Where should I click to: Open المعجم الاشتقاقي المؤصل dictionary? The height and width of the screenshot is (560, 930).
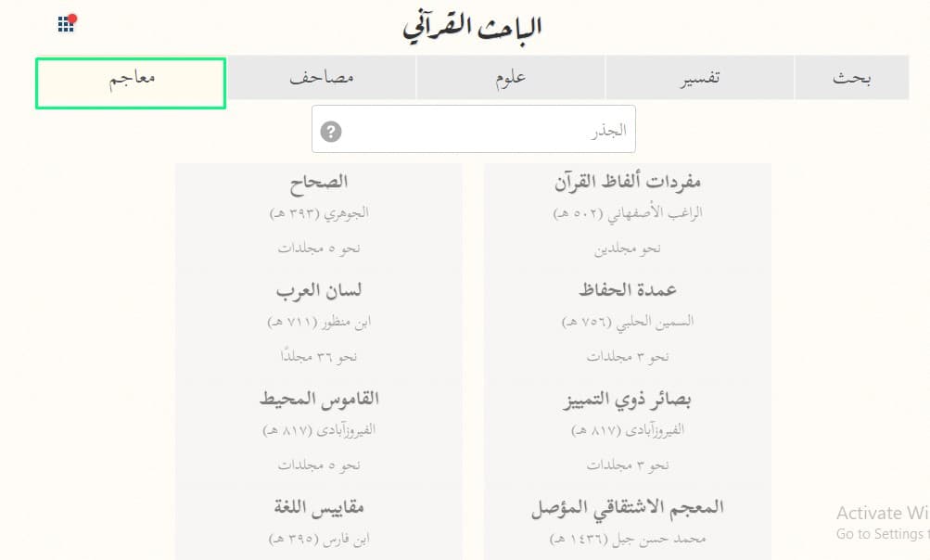click(x=628, y=508)
